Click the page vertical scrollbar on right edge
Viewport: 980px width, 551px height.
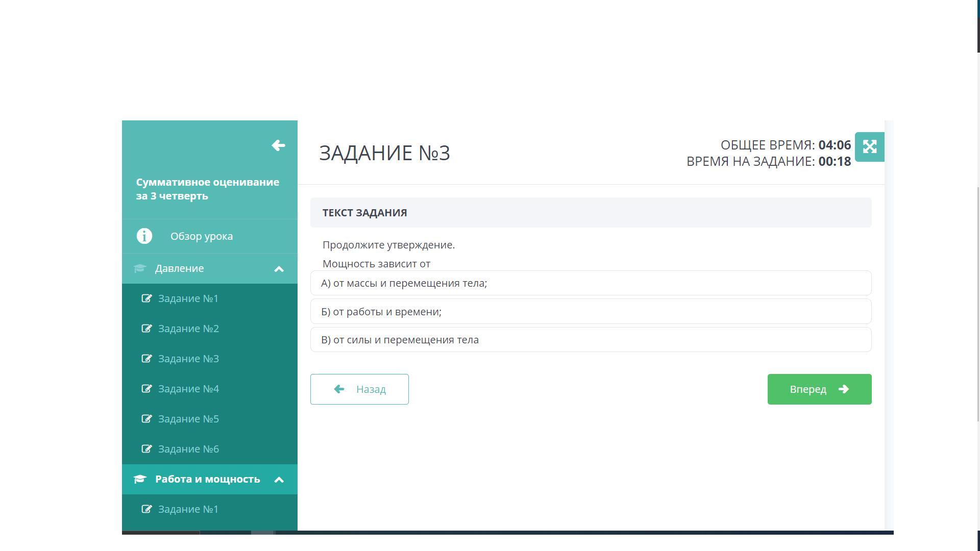point(978,306)
